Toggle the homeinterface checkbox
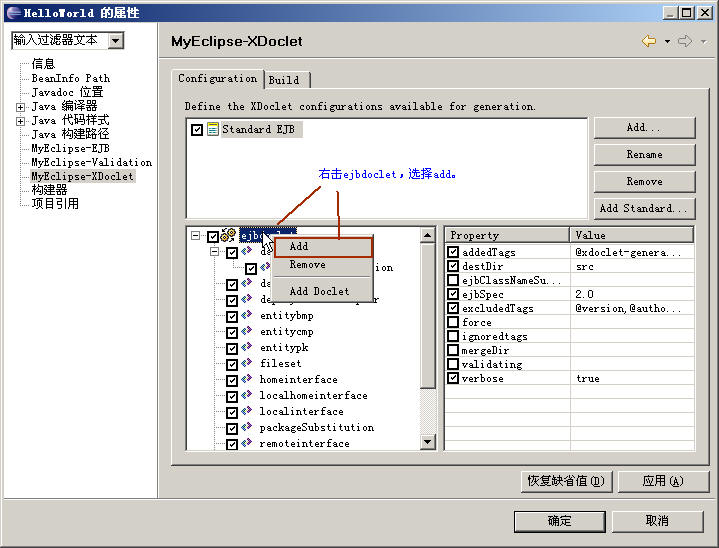The width and height of the screenshot is (719, 548). pyautogui.click(x=232, y=381)
